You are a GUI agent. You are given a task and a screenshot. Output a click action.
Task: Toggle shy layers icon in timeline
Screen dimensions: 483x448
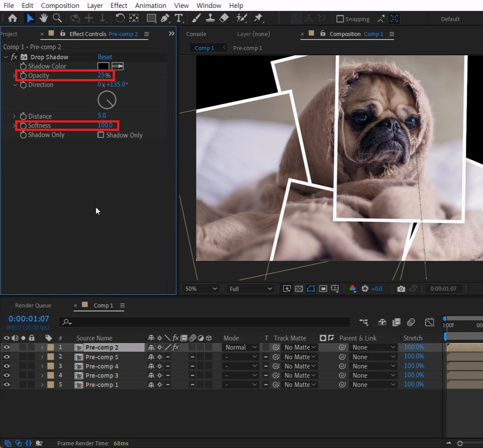point(382,322)
